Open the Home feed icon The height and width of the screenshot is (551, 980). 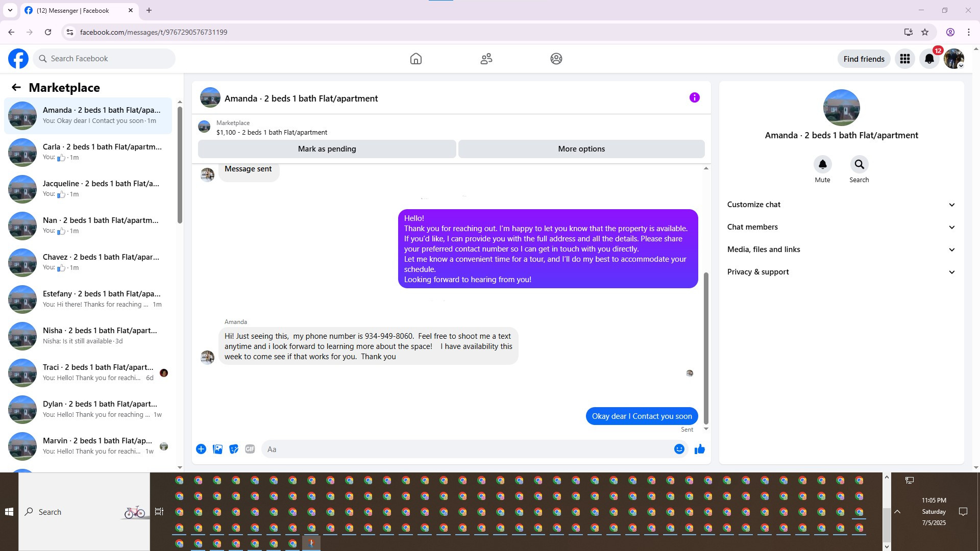(415, 59)
